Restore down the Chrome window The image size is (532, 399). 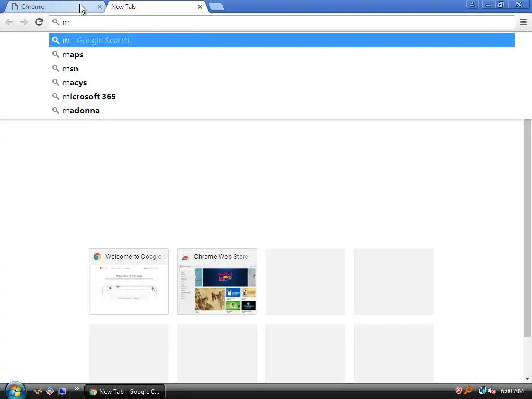pos(501,5)
